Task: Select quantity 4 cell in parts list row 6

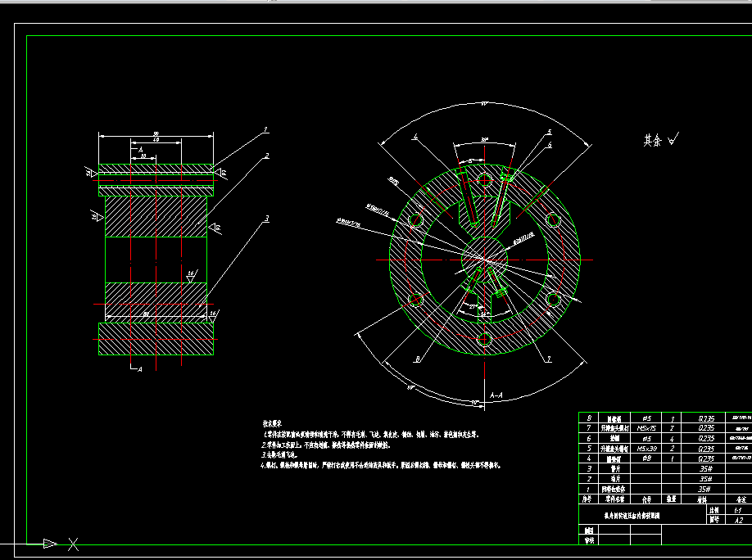Action: coord(672,439)
